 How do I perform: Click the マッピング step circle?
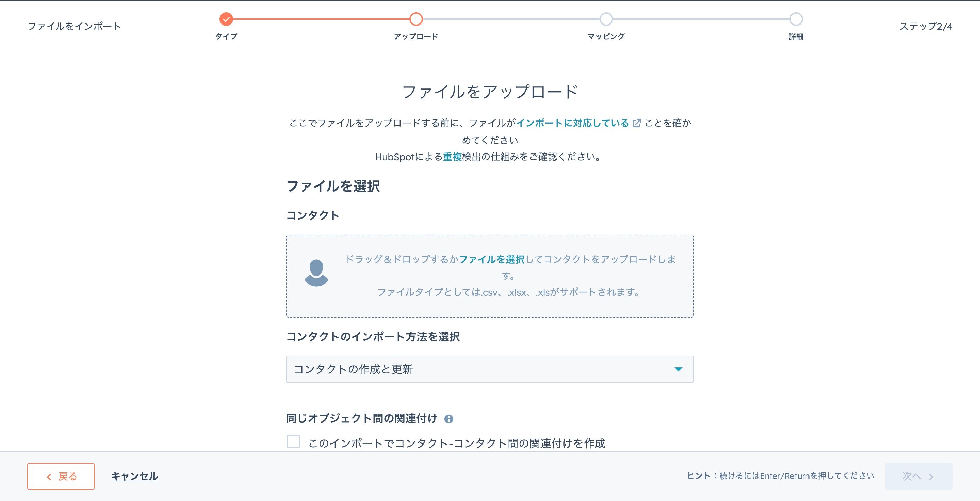606,19
